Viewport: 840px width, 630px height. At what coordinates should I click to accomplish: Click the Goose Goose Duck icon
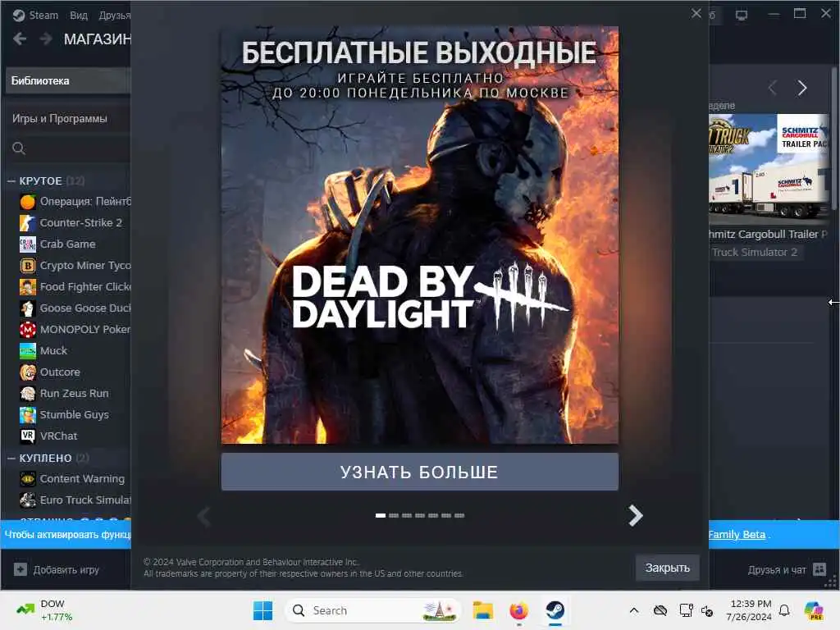pyautogui.click(x=28, y=308)
